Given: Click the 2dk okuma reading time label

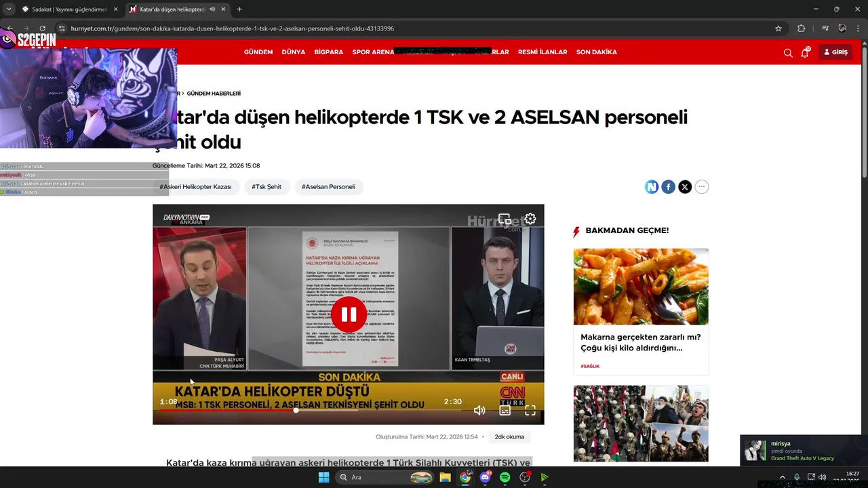Looking at the screenshot, I should [x=509, y=436].
